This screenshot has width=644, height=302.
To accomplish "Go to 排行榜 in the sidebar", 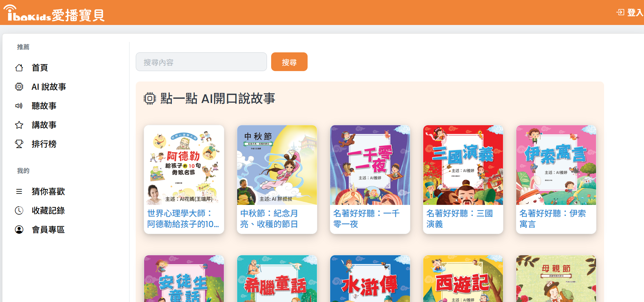I will tap(44, 144).
